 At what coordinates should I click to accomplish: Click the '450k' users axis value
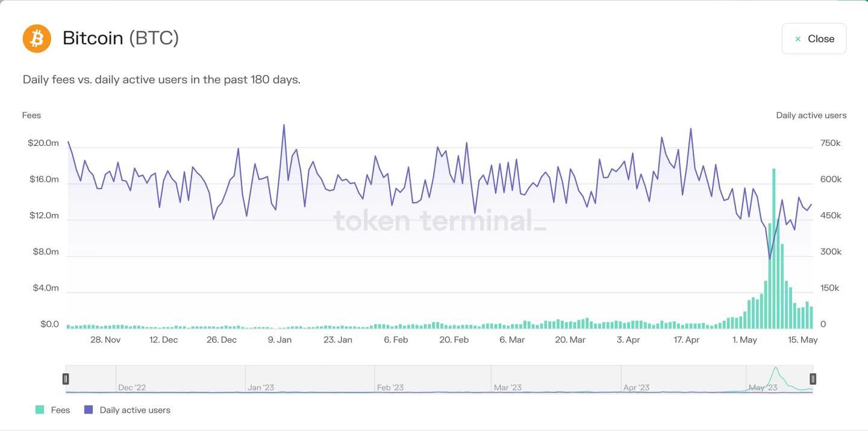coord(831,215)
